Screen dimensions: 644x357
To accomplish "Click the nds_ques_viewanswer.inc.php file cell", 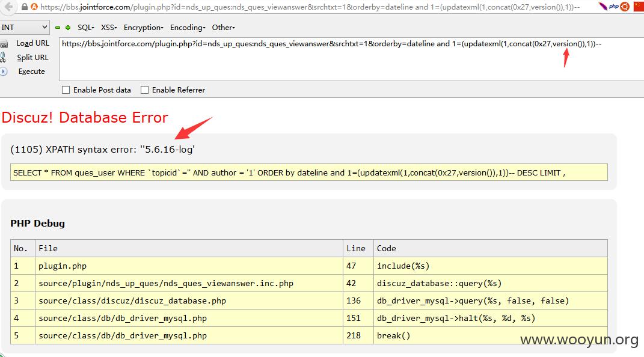I will point(189,283).
